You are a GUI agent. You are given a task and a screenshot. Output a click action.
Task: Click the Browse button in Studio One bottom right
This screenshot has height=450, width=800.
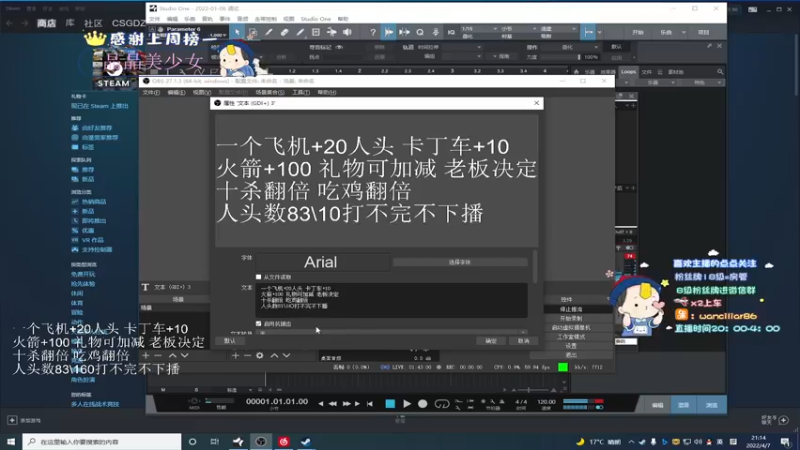[x=711, y=405]
